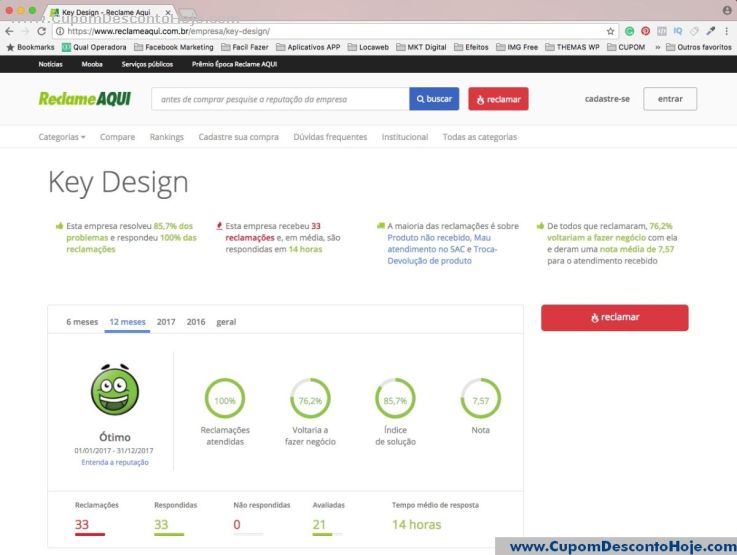Open the Bookmarks star shortcut
This screenshot has height=555, width=737.
point(30,47)
